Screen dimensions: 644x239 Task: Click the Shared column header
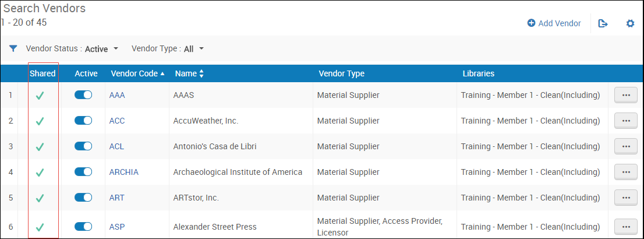43,74
